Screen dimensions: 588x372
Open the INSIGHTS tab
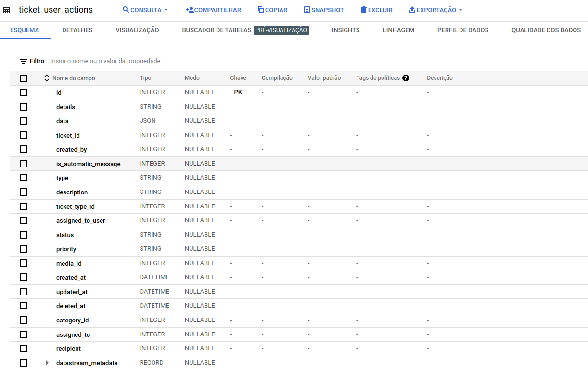tap(345, 30)
